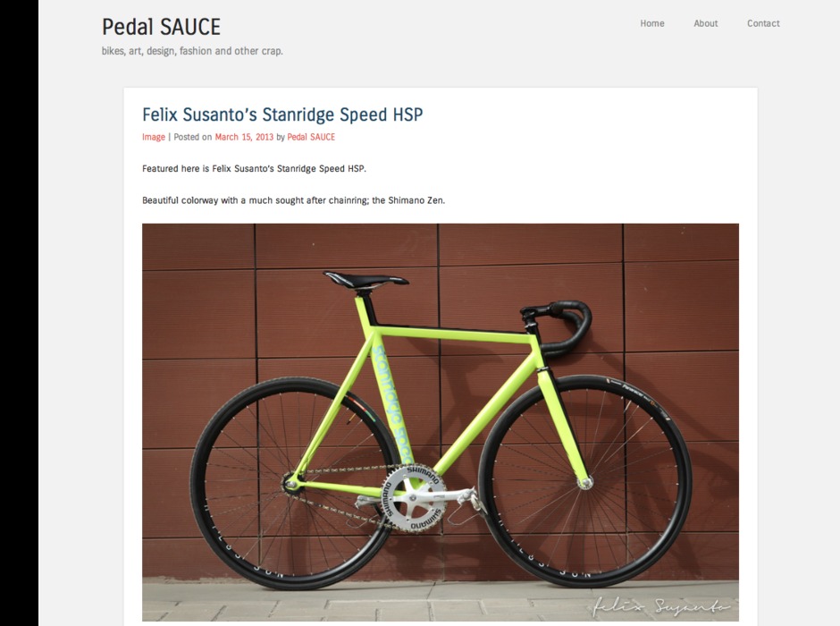
Task: Click the front wheel hub in the photo
Action: [585, 482]
